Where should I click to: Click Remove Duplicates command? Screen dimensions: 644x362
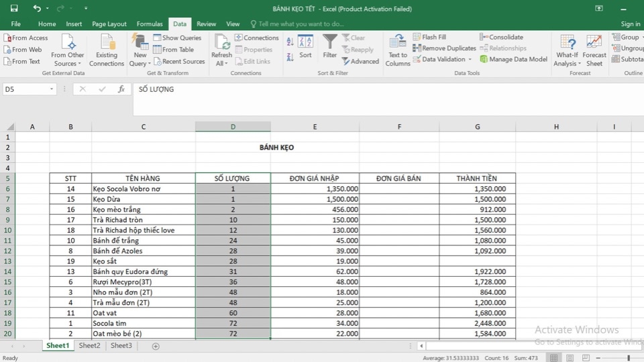coord(444,48)
